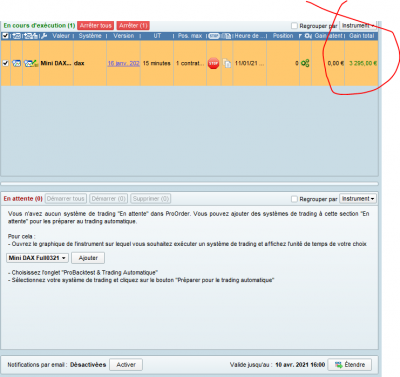This screenshot has height=377, width=400.
Task: Click the Activer email notifications button
Action: pyautogui.click(x=126, y=365)
